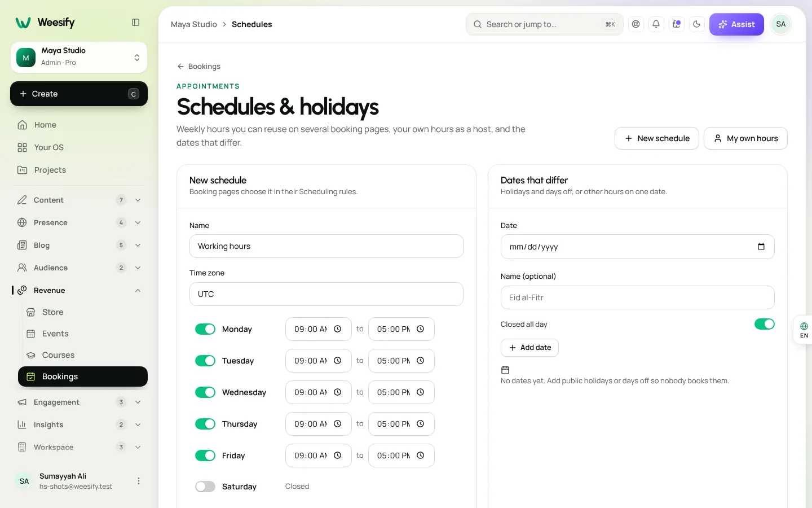Collapse the Revenue section
The image size is (812, 508).
click(79, 290)
